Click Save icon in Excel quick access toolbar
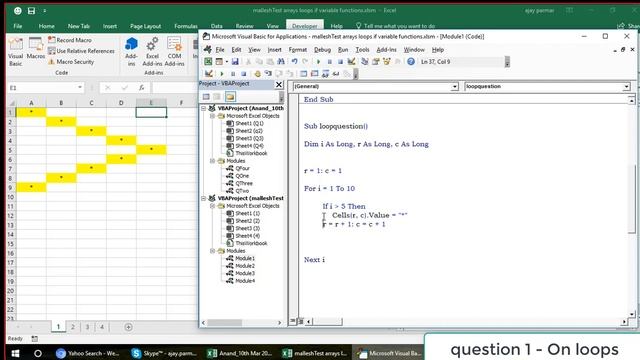 pyautogui.click(x=31, y=11)
